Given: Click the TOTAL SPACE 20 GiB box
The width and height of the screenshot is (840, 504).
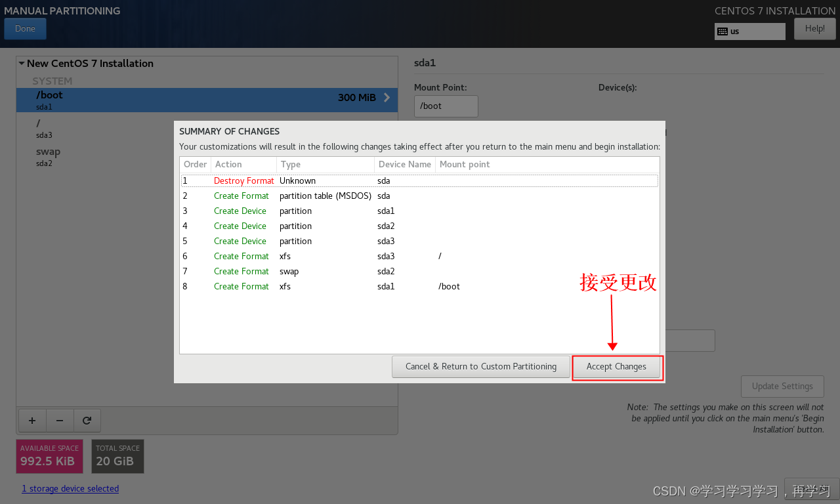Looking at the screenshot, I should coord(117,457).
